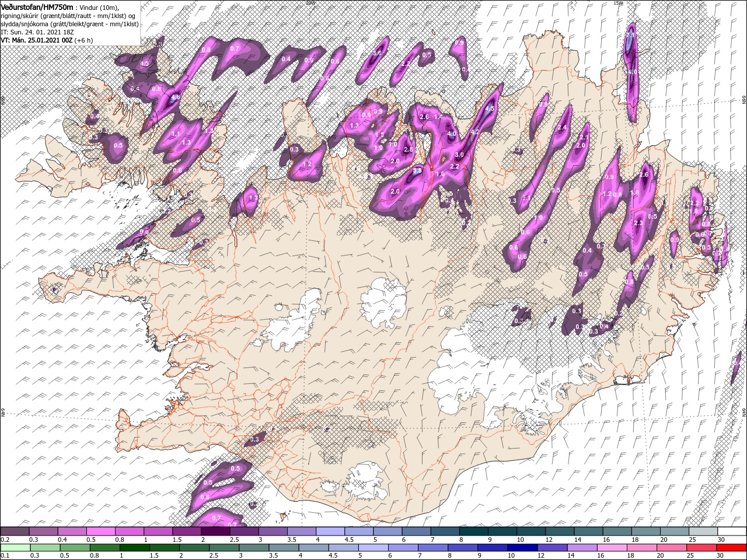Screen dimensions: 747x560
Task: Click the Veðurstofan/HM750m title text
Action: tap(37, 6)
